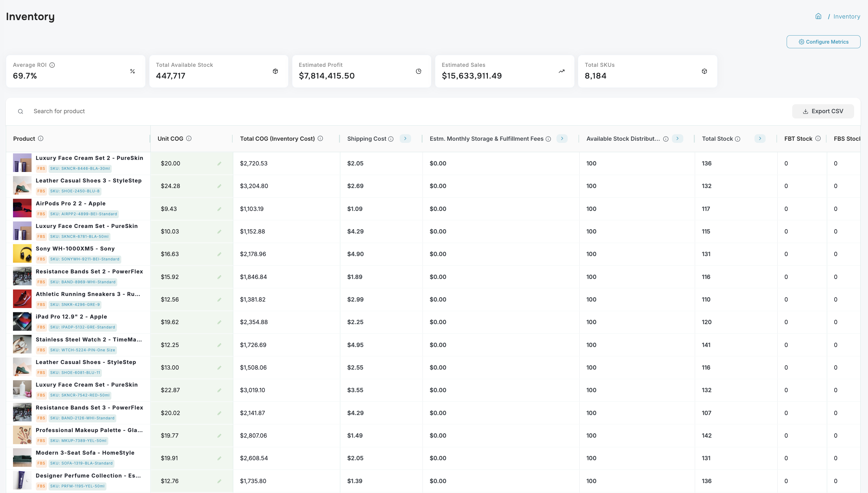868x493 pixels.
Task: Click the FBT Stock info icon
Action: [x=819, y=139]
